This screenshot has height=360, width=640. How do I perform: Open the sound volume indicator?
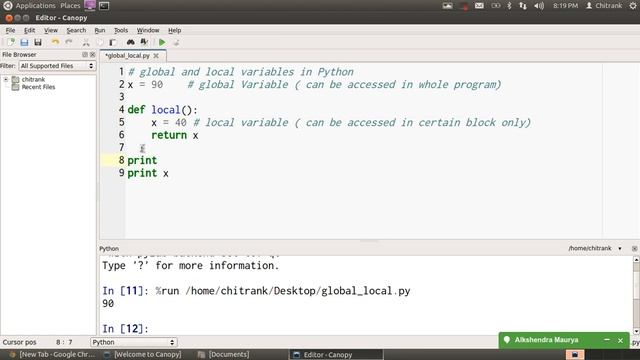[539, 6]
